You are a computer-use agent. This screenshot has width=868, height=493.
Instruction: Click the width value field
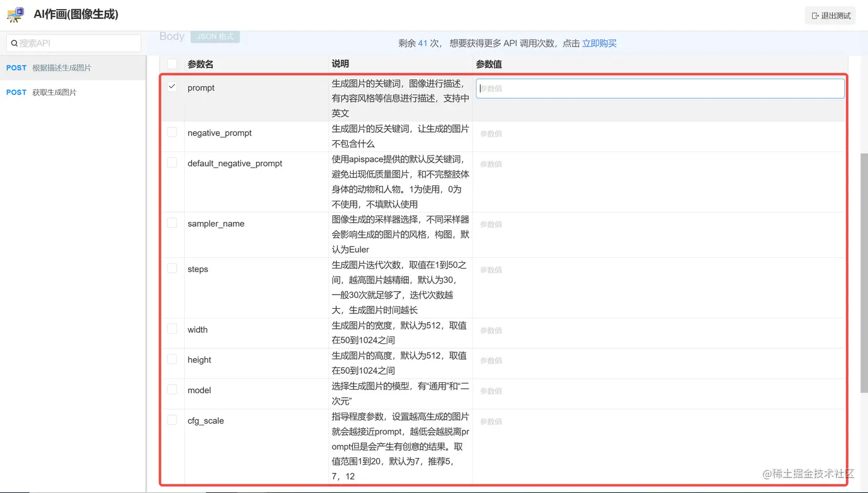coord(660,331)
